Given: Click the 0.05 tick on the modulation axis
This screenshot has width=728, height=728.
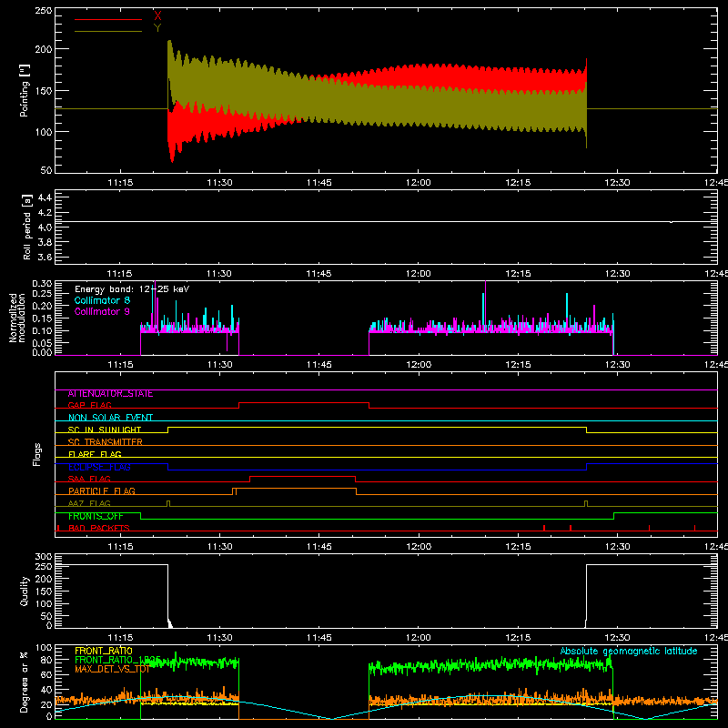Looking at the screenshot, I should pos(42,343).
